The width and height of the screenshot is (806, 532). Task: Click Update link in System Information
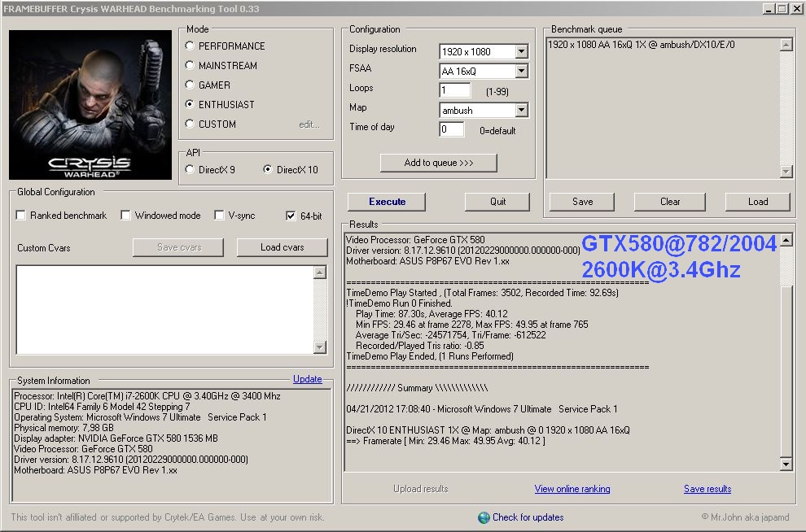[308, 379]
